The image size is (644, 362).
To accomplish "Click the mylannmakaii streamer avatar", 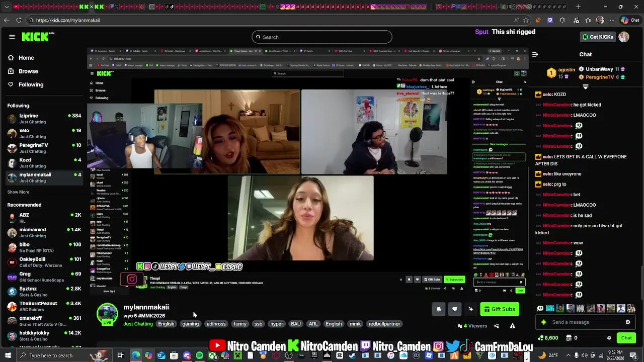I will point(107,314).
